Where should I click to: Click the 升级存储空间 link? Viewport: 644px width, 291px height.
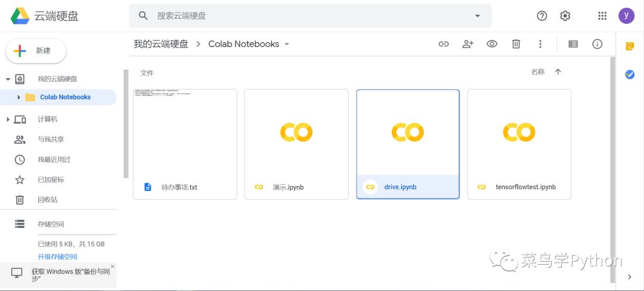(57, 257)
